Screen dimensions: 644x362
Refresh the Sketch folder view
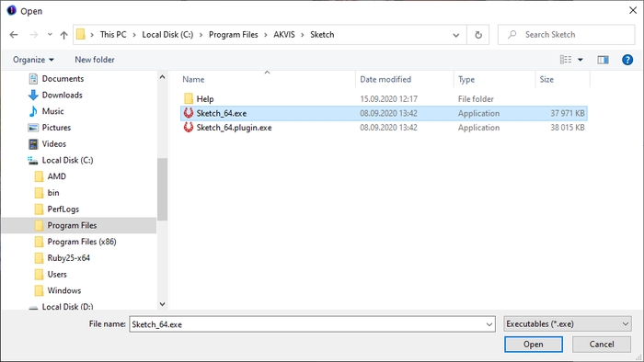[478, 35]
